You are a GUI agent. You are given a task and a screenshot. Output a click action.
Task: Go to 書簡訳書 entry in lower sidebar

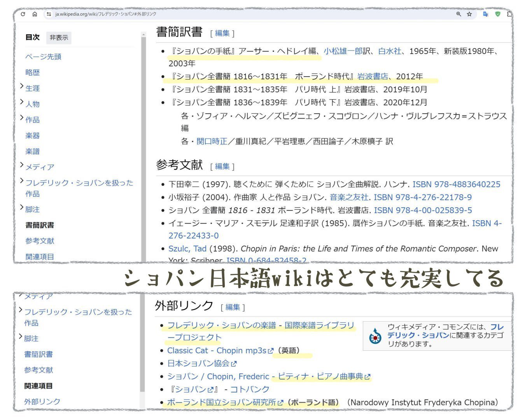pos(38,354)
